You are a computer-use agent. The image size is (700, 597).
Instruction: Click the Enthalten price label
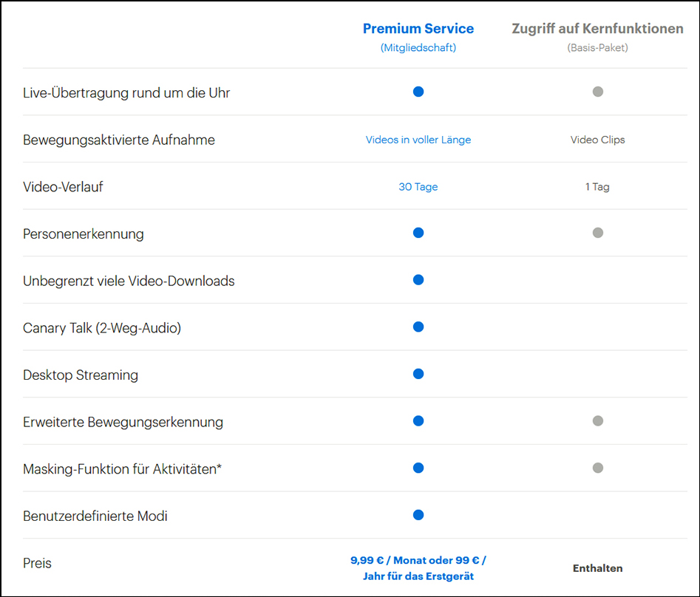click(598, 568)
